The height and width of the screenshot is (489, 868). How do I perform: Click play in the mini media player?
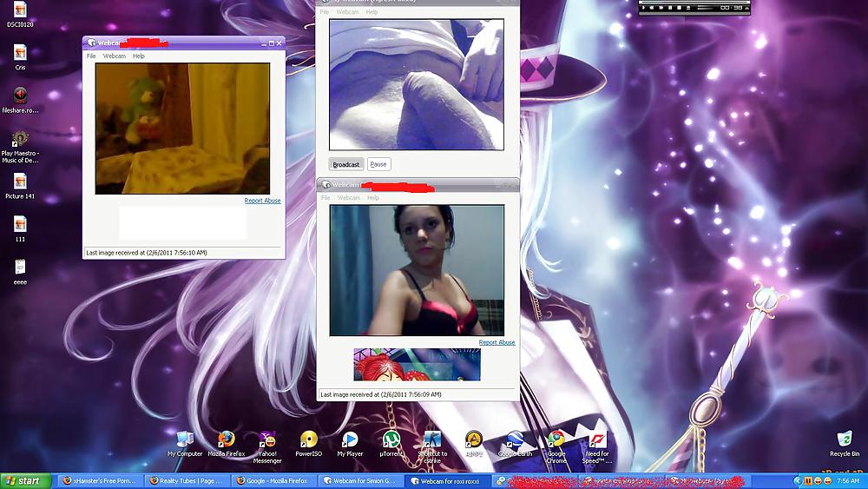(643, 8)
